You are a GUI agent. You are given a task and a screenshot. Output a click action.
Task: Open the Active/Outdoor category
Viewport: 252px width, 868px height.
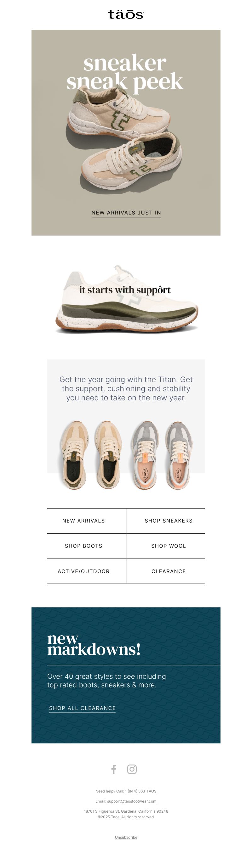point(84,571)
